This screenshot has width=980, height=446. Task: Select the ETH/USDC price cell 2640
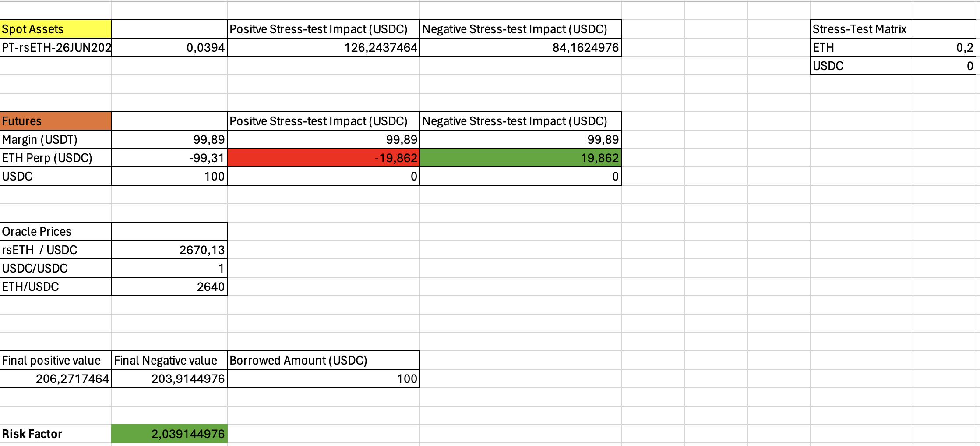coord(169,287)
